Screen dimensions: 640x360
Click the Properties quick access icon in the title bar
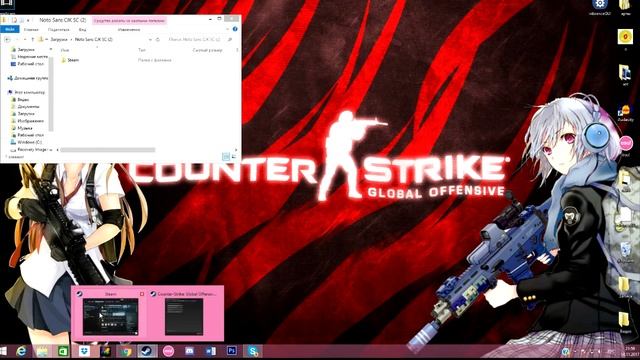pyautogui.click(x=14, y=20)
